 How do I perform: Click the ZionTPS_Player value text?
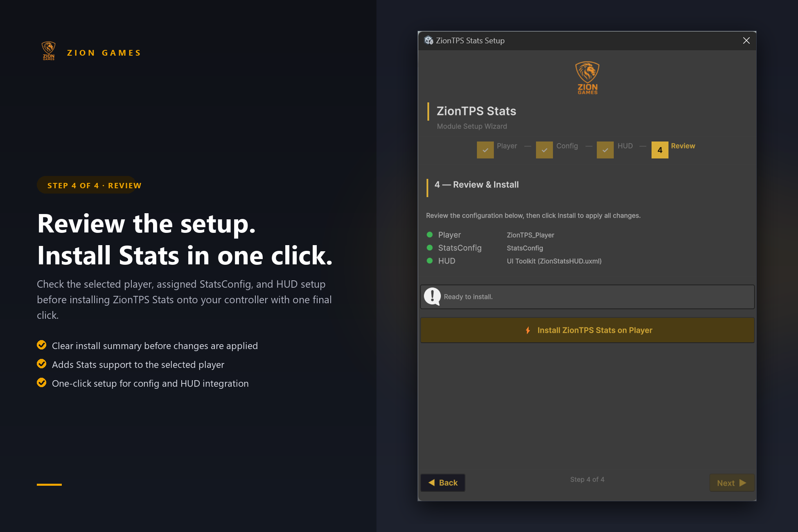530,235
